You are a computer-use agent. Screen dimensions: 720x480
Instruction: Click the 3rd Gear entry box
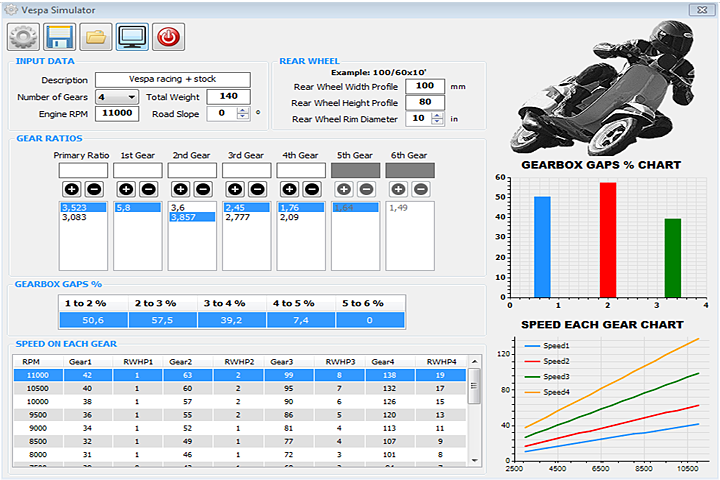coord(247,170)
